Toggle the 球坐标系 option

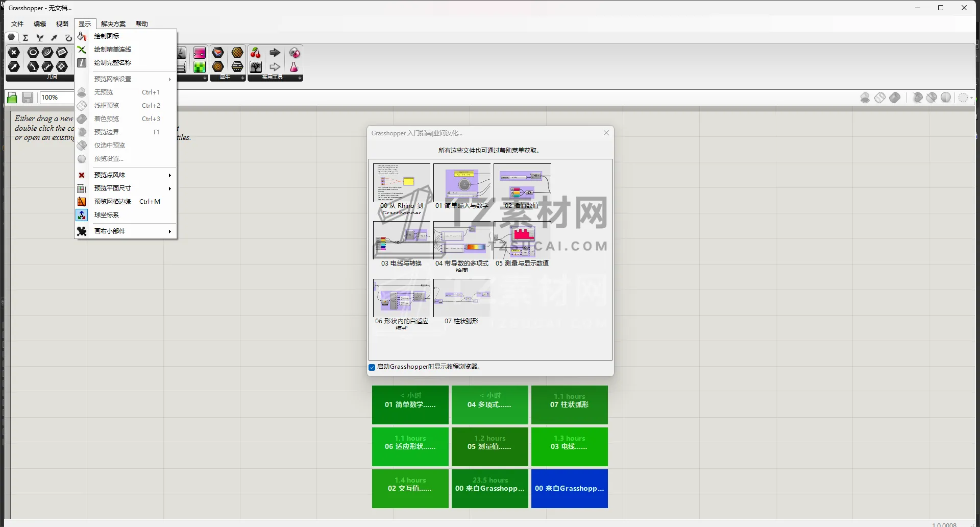126,215
